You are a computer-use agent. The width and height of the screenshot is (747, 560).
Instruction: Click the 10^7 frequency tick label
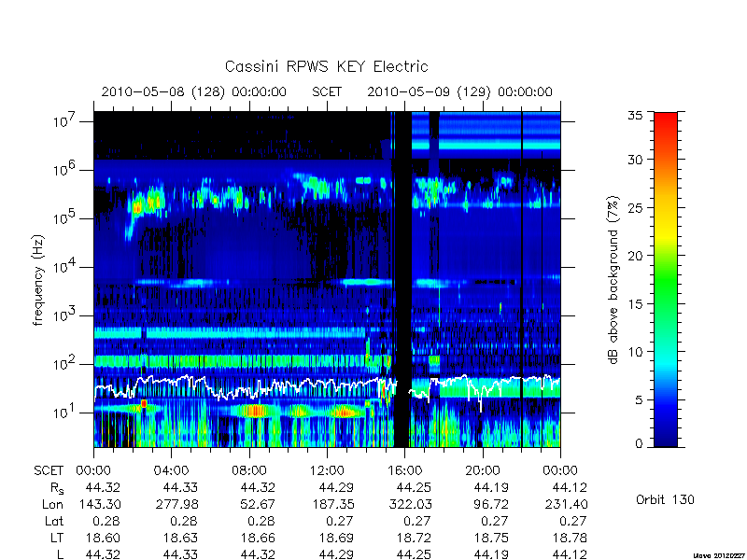65,121
